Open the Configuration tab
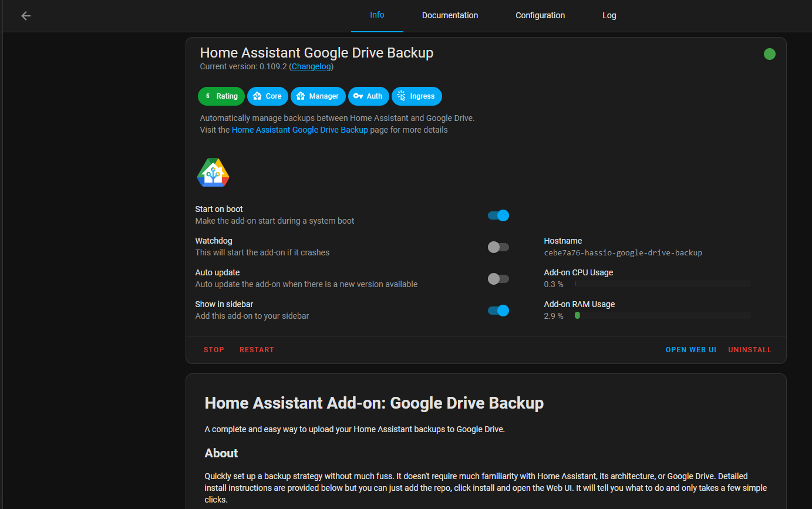The image size is (812, 509). point(540,15)
